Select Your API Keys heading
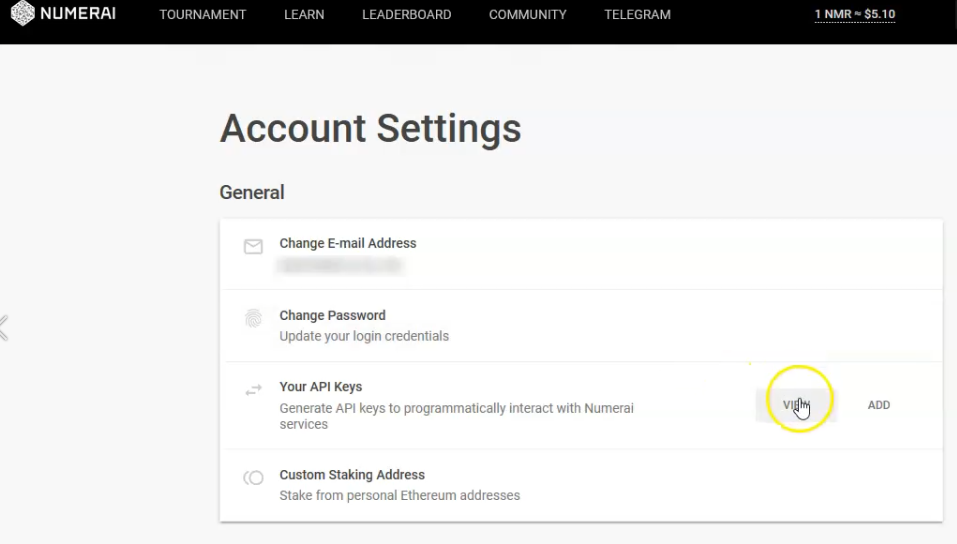This screenshot has height=544, width=957. point(321,386)
